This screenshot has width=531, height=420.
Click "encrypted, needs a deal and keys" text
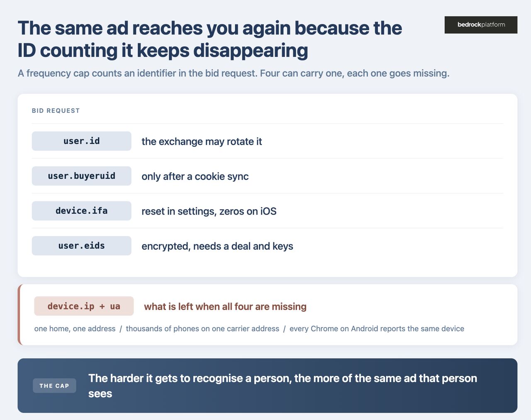tap(217, 246)
